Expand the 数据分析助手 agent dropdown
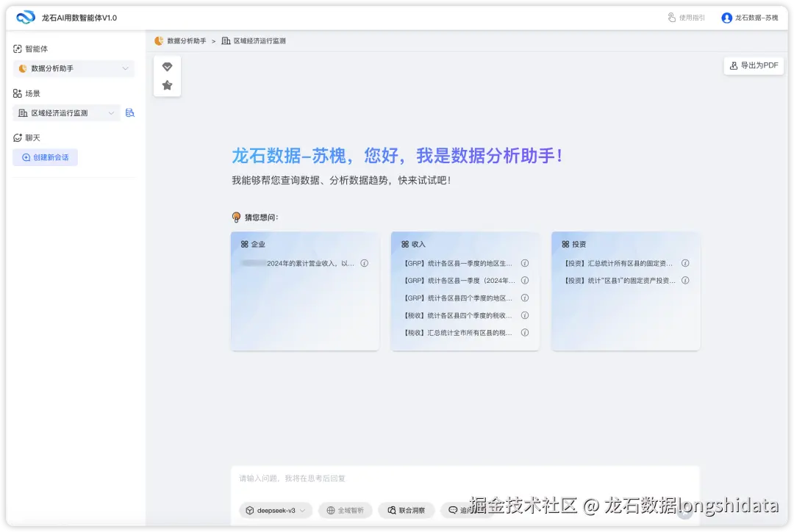 74,68
